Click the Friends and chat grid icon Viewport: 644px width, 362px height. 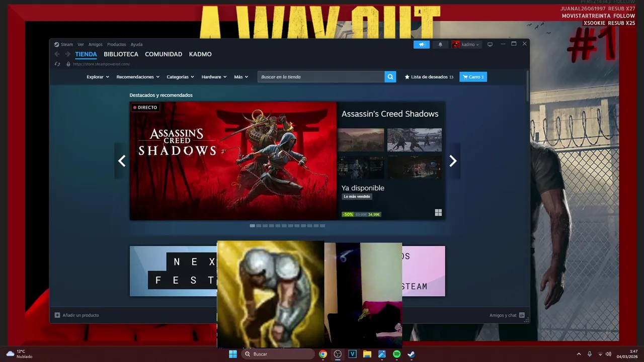click(x=522, y=315)
